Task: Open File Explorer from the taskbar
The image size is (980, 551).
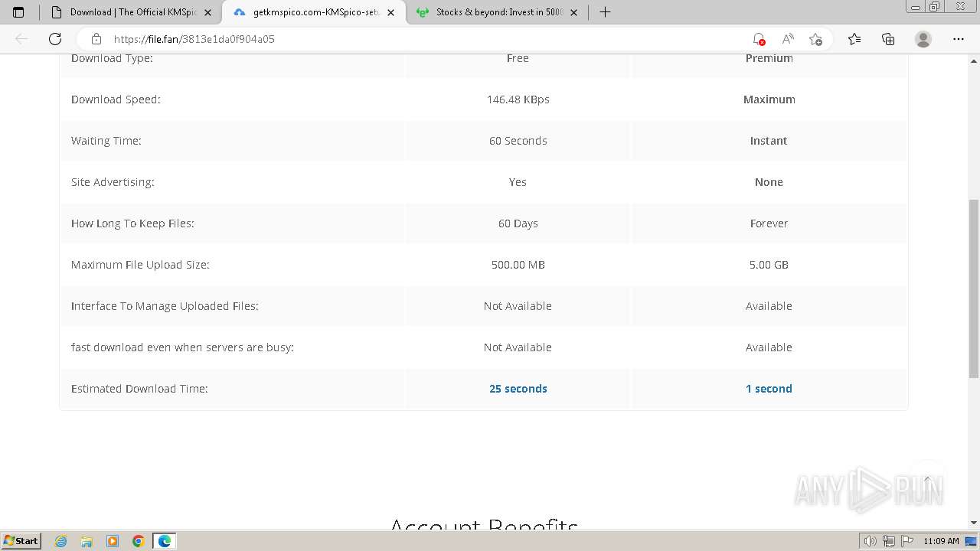Action: point(87,541)
